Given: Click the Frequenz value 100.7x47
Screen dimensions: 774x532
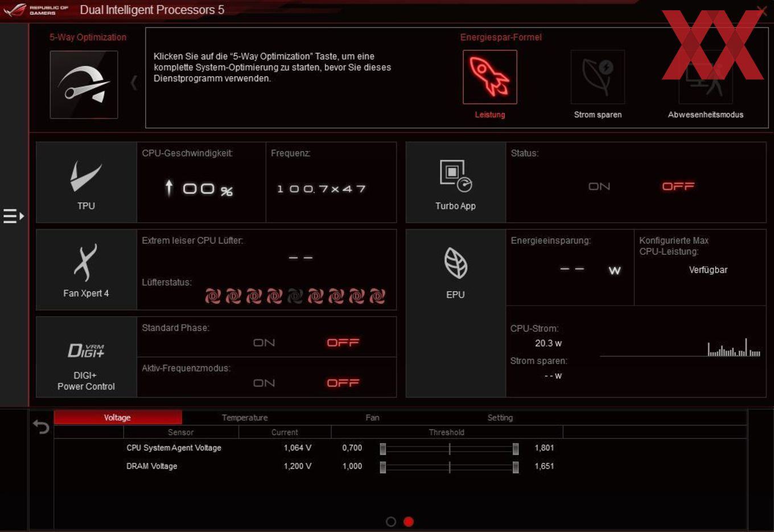Looking at the screenshot, I should pos(321,189).
